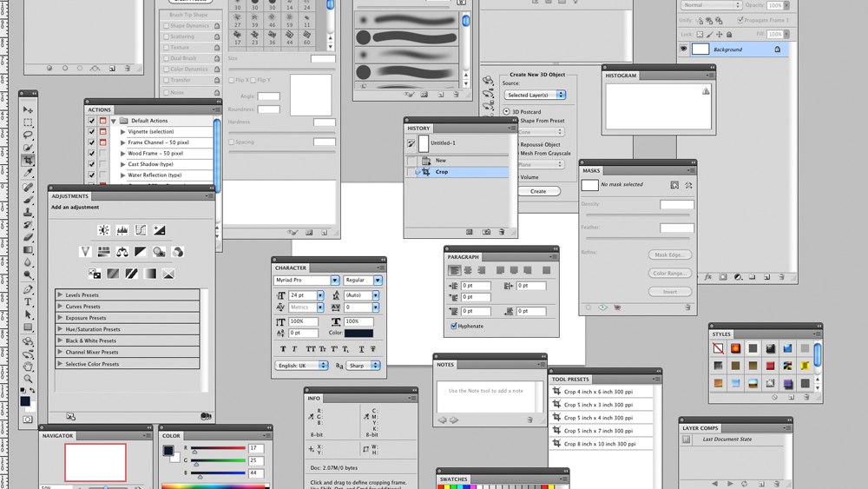Screen dimensions: 868x489
Task: Enable Scattering checkbox in Brush panel
Action: pos(166,36)
